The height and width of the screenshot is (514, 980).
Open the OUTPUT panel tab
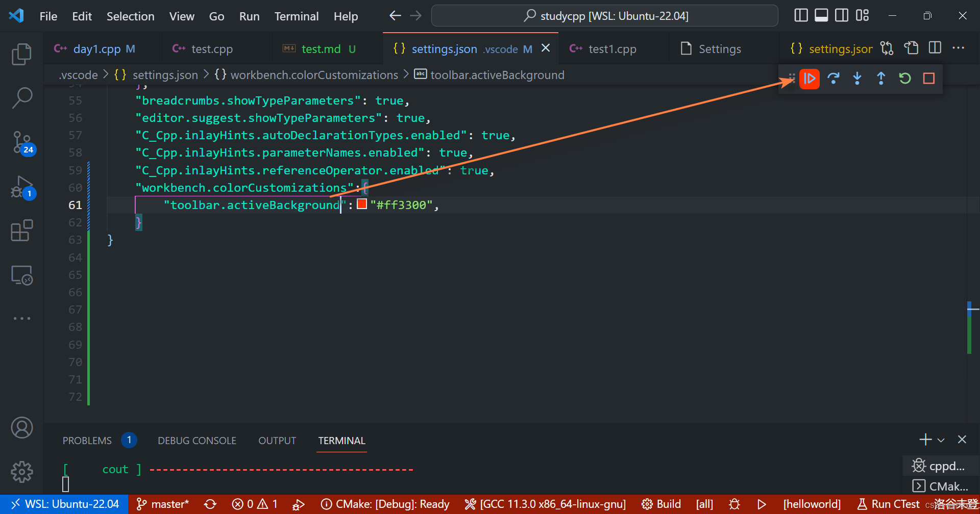click(x=277, y=441)
